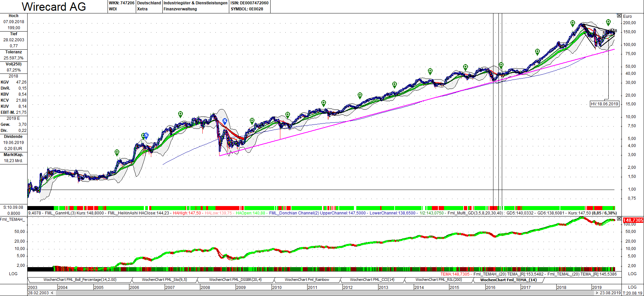The height and width of the screenshot is (296, 644).
Task: Click the Finanzverwaltung industry text
Action: point(180,9)
